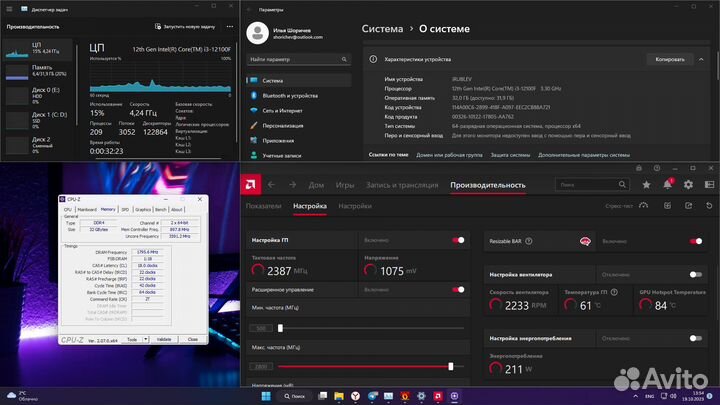Open Domain or workgroup link
Image resolution: width=720 pixels, height=405 pixels.
[449, 155]
